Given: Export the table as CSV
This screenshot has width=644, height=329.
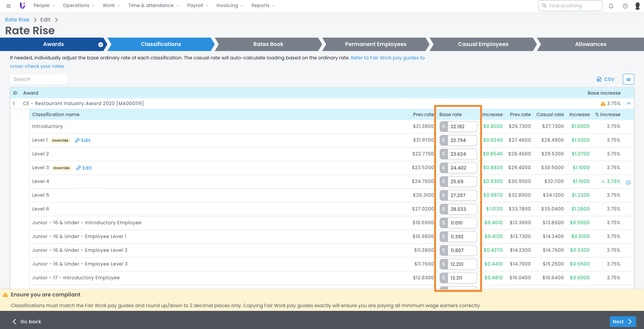Looking at the screenshot, I should pos(605,79).
